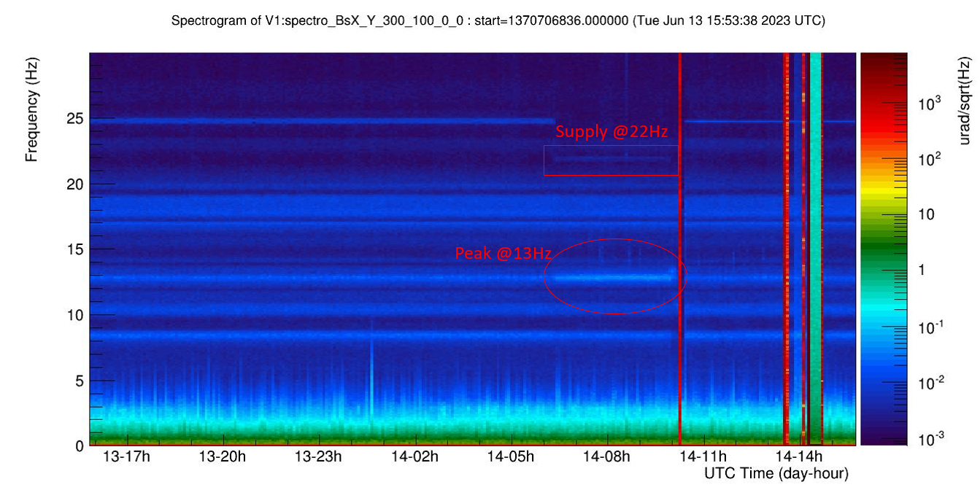Pick the green region of the color scale bar
Viewport: 980px width, 490px height.
click(883, 233)
